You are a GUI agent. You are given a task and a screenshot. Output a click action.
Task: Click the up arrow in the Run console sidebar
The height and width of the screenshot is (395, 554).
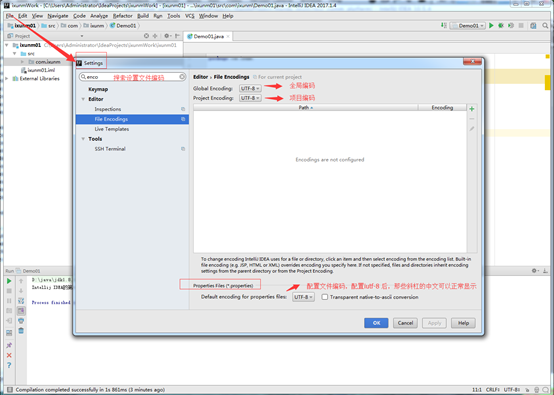coord(21,281)
